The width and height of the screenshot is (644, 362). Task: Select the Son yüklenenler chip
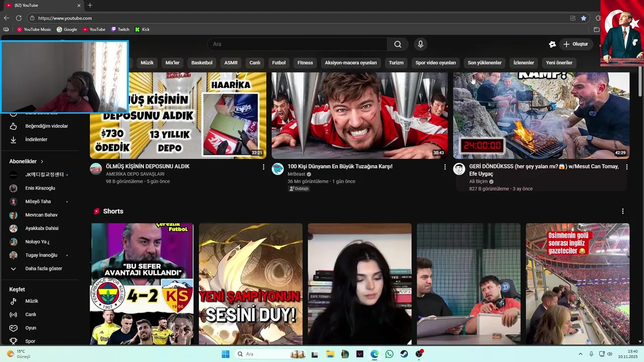485,63
